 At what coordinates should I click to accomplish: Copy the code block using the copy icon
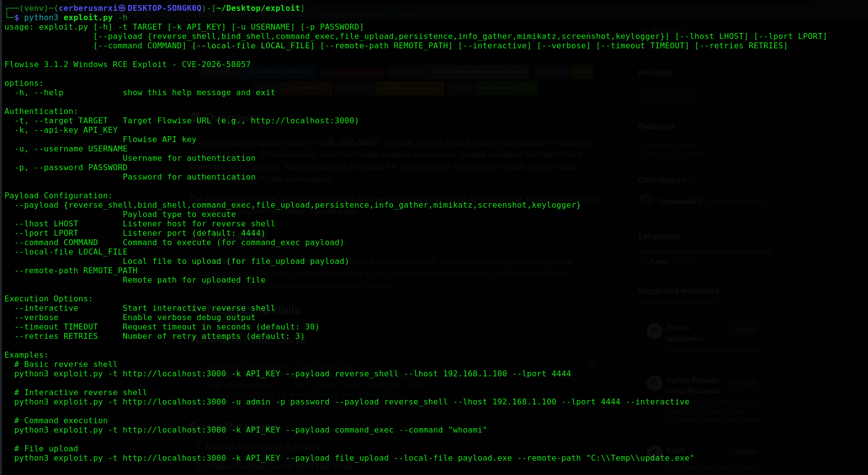tap(590, 365)
